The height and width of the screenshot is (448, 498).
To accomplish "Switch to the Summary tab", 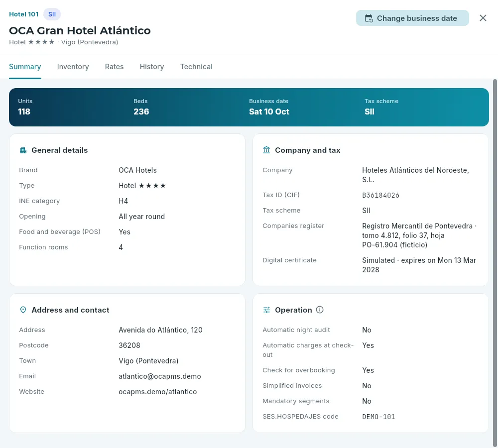I will [x=25, y=67].
